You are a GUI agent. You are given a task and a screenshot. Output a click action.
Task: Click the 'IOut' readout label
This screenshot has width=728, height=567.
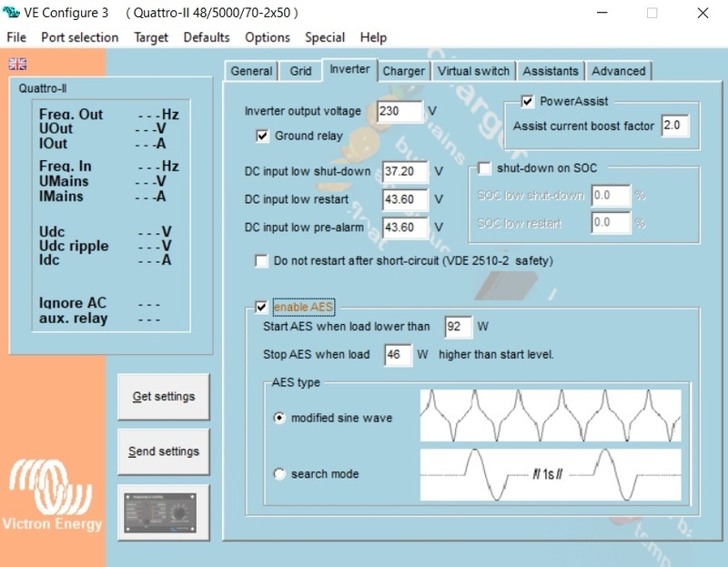53,144
